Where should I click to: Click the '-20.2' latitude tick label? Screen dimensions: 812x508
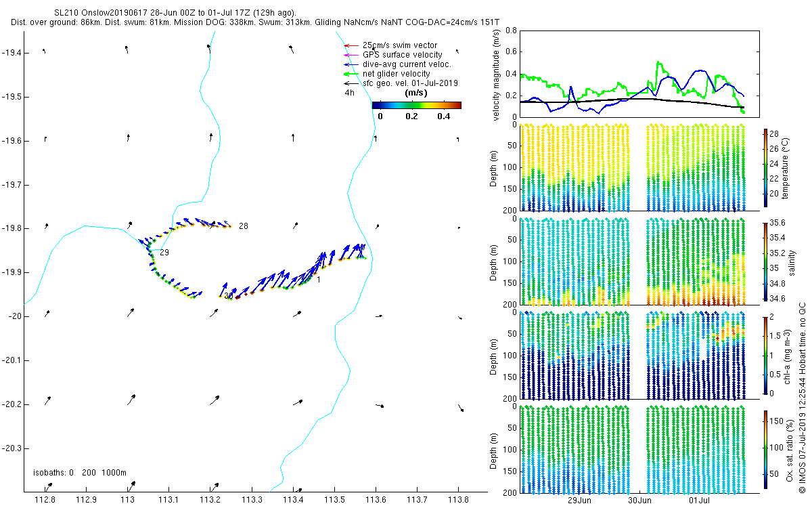pos(12,404)
